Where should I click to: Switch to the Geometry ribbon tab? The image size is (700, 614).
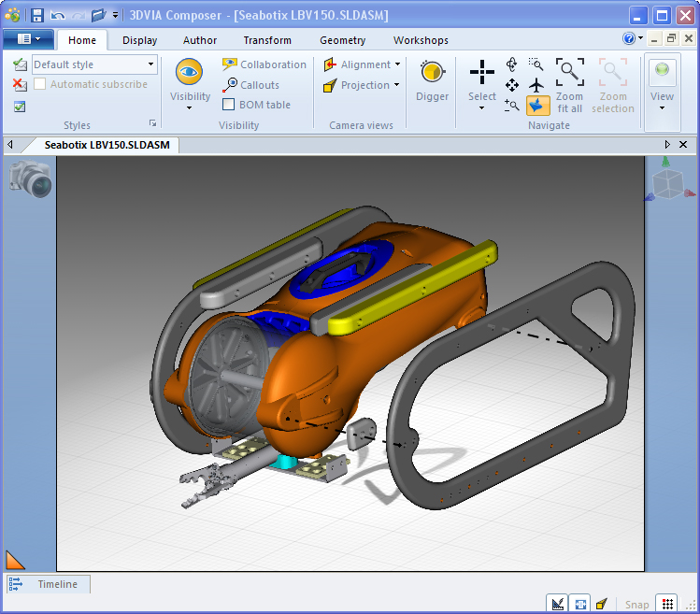[342, 40]
